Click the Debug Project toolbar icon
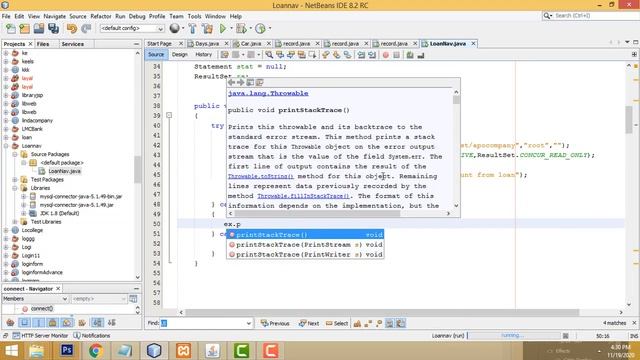This screenshot has height=360, width=640. tap(241, 29)
